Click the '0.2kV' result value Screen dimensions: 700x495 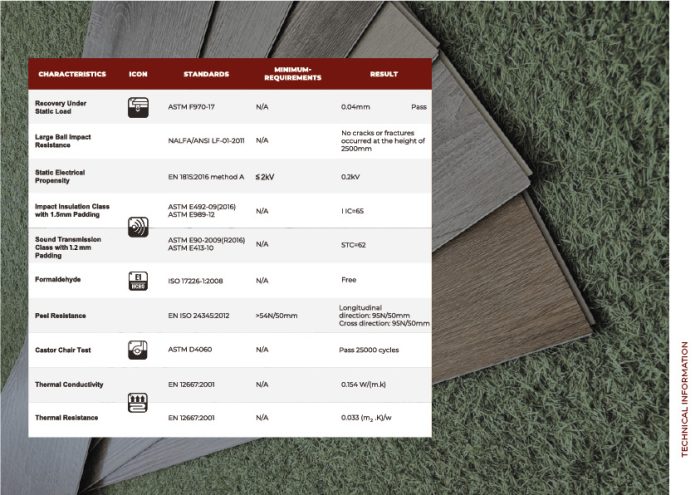pyautogui.click(x=350, y=177)
